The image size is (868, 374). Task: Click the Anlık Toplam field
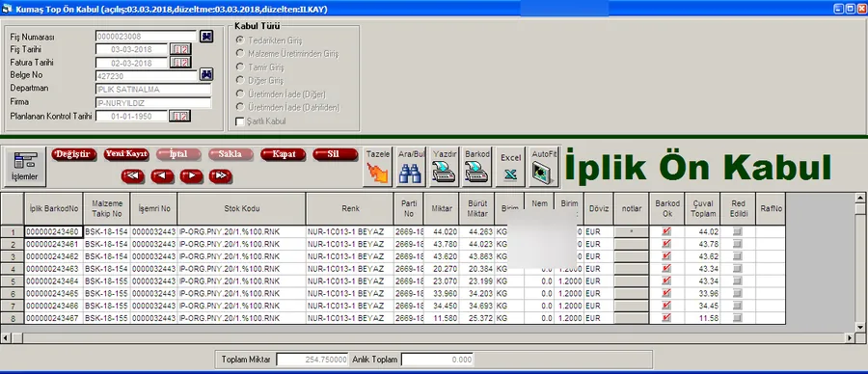pos(437,360)
